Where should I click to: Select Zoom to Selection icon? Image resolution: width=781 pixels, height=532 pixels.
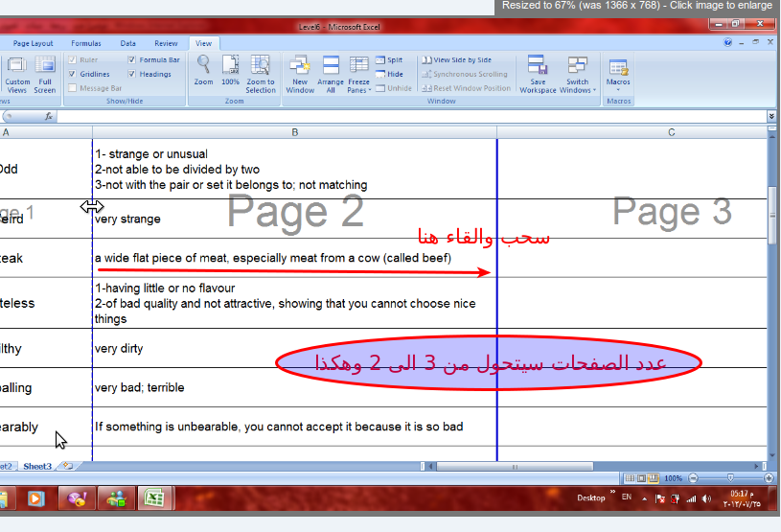point(260,74)
